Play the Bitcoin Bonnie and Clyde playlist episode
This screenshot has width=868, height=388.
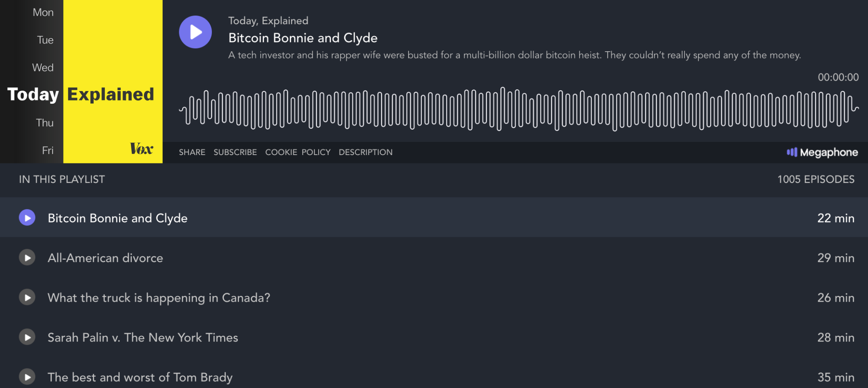pyautogui.click(x=27, y=218)
